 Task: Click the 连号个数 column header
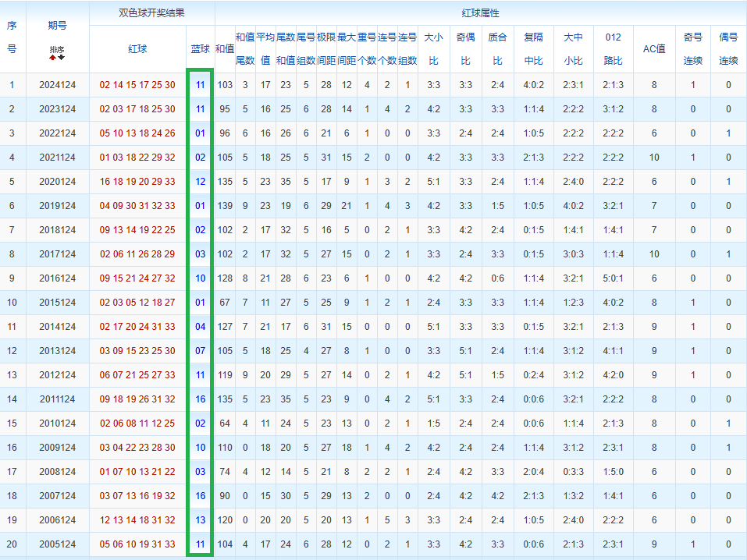[387, 49]
